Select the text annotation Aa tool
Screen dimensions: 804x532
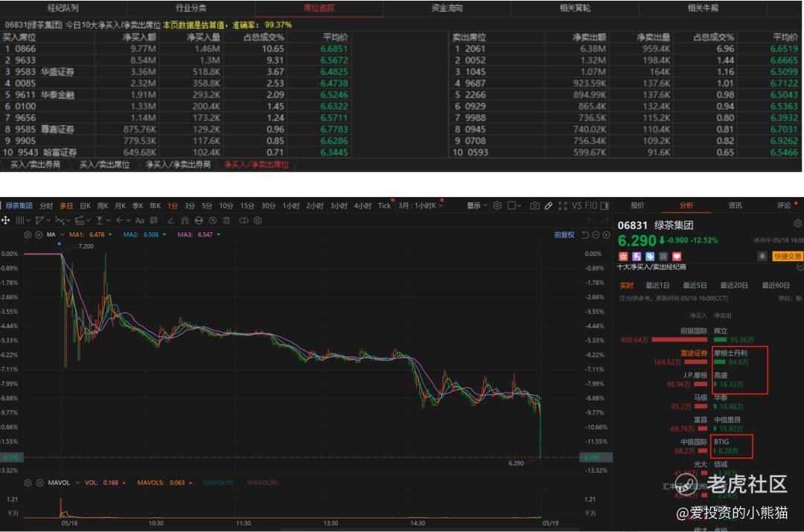pos(140,220)
